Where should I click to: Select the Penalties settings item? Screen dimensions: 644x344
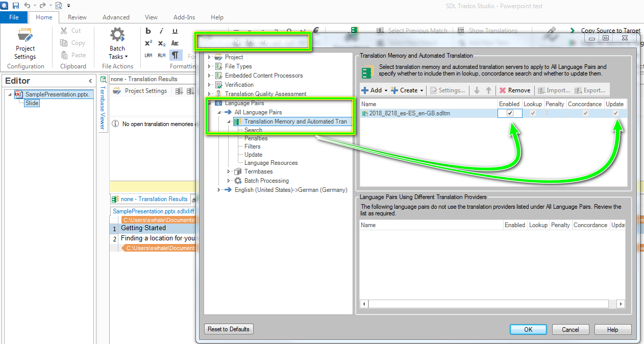click(x=256, y=138)
